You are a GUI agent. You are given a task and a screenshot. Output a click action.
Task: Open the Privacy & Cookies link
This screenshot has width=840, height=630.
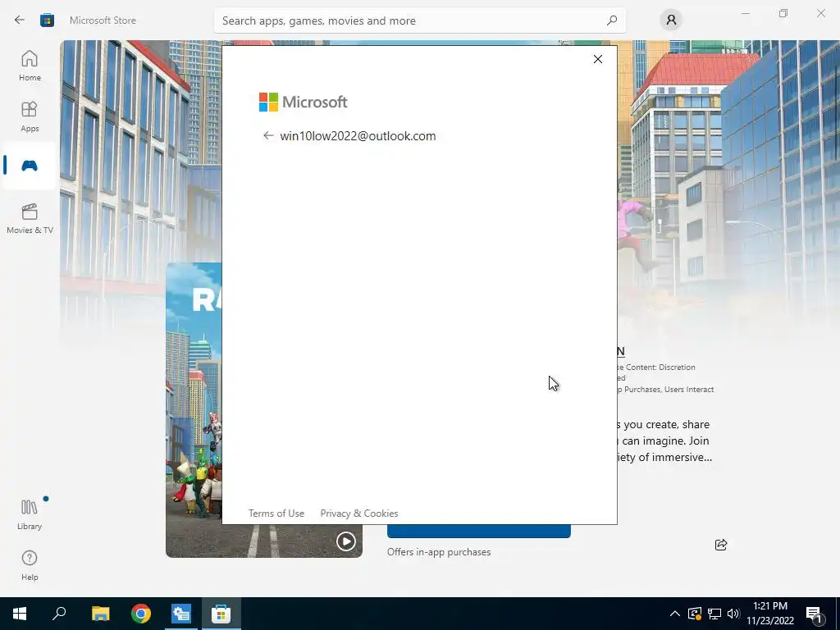pos(359,514)
